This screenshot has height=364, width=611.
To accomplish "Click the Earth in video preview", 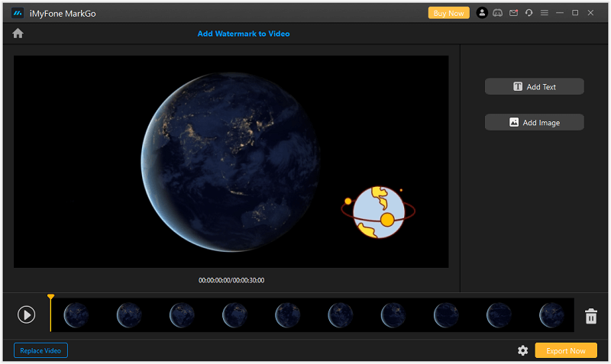I will (x=231, y=162).
